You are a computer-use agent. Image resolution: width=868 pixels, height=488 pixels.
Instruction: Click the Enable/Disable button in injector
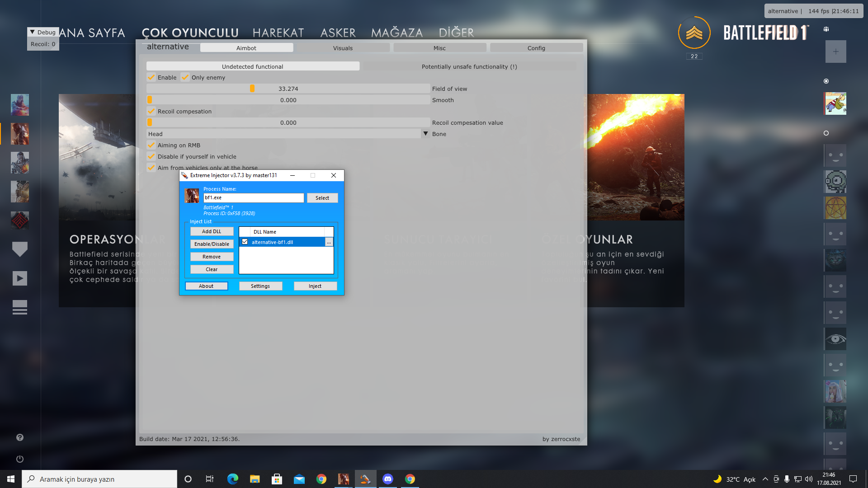pyautogui.click(x=212, y=244)
